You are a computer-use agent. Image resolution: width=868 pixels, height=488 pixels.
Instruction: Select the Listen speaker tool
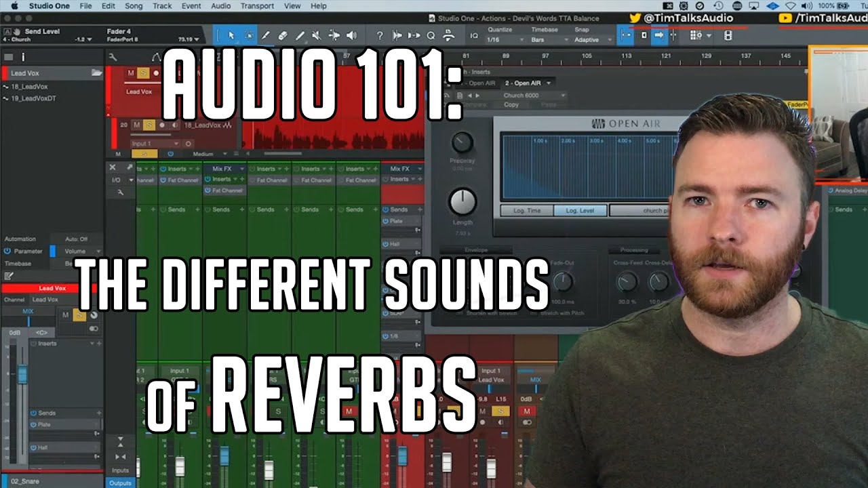click(351, 35)
